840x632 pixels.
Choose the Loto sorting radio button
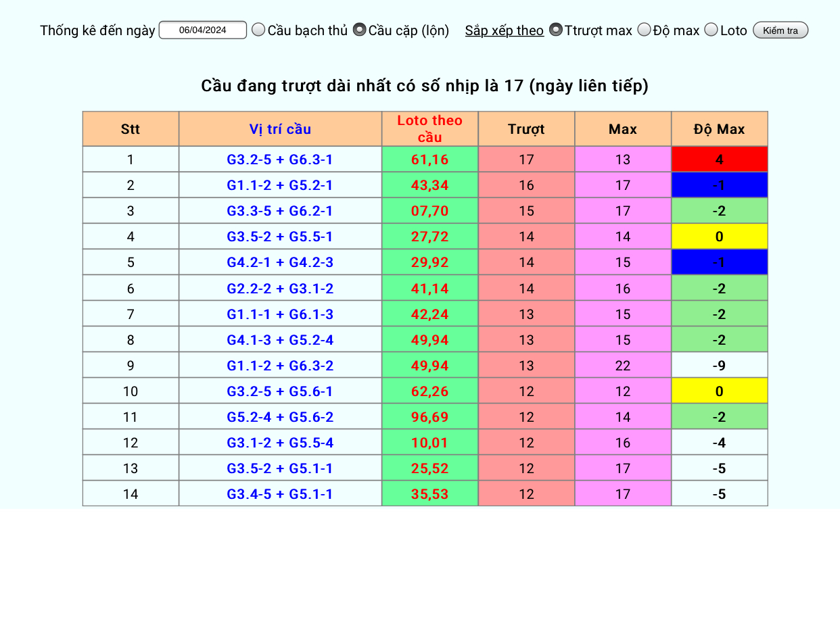(x=711, y=30)
